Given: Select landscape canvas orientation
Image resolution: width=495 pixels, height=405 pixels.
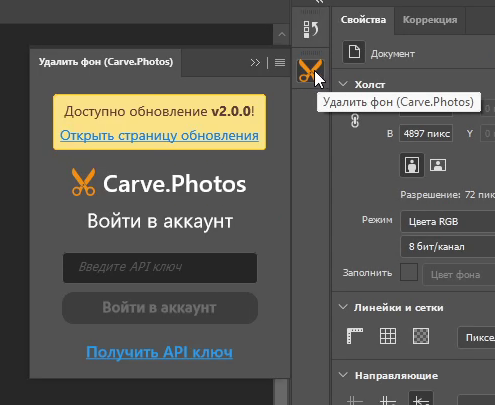Looking at the screenshot, I should 438,165.
